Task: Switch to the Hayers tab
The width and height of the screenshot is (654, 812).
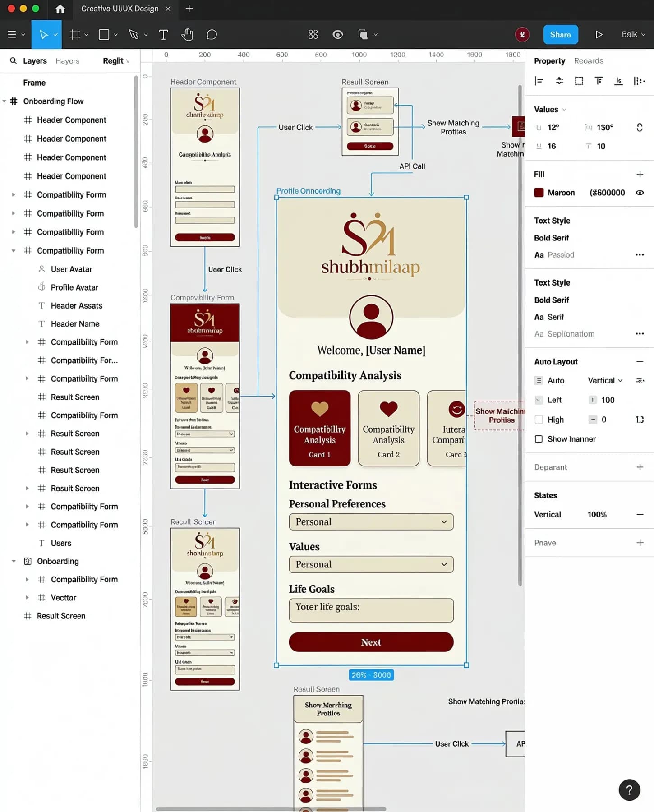Action: pyautogui.click(x=68, y=61)
